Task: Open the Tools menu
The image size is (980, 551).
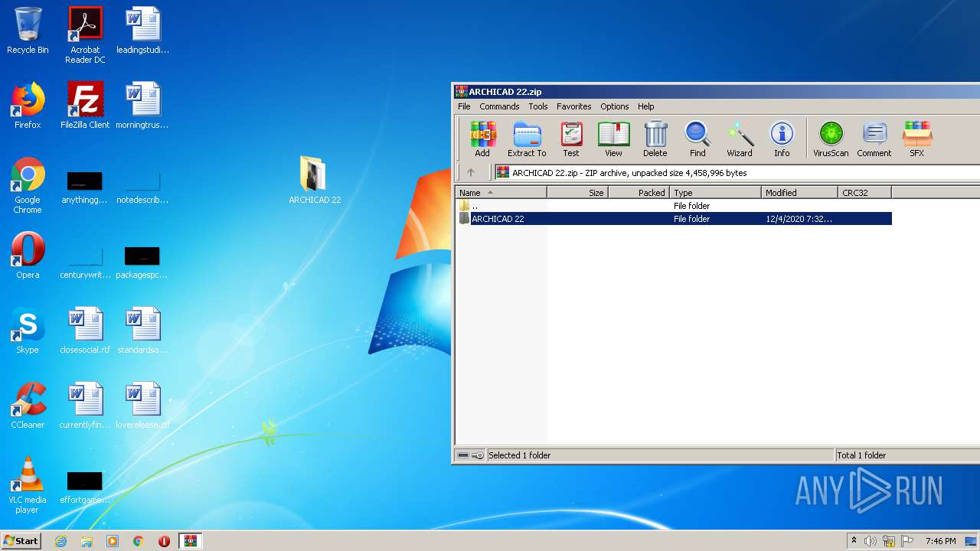Action: click(x=538, y=106)
